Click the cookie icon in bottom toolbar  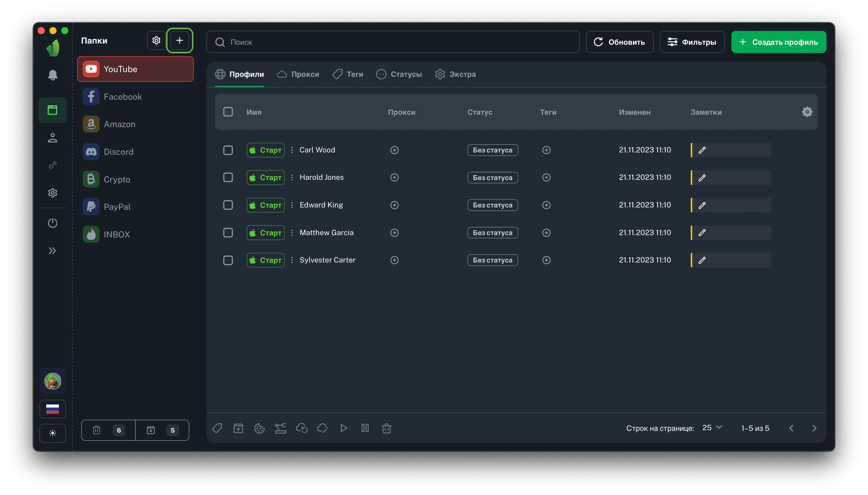(259, 428)
